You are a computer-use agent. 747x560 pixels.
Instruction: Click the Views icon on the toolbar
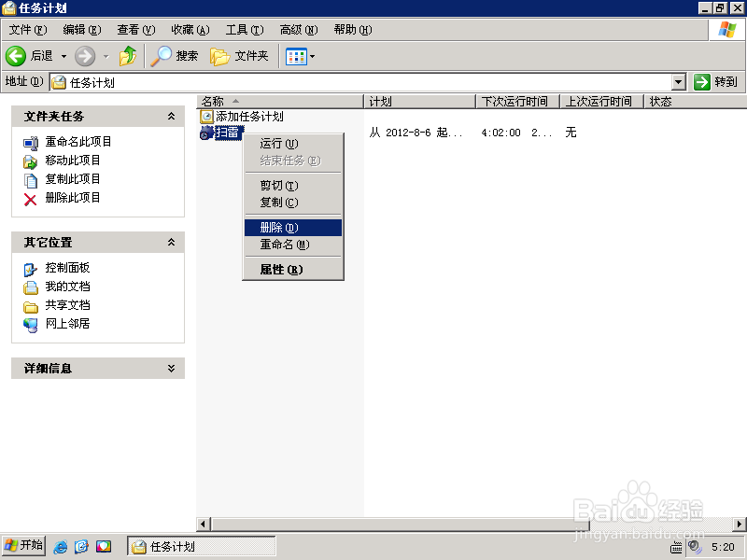[295, 55]
